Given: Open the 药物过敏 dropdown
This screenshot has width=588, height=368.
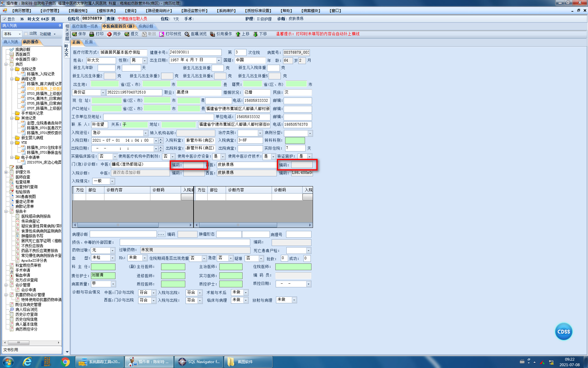Looking at the screenshot, I should point(112,251).
